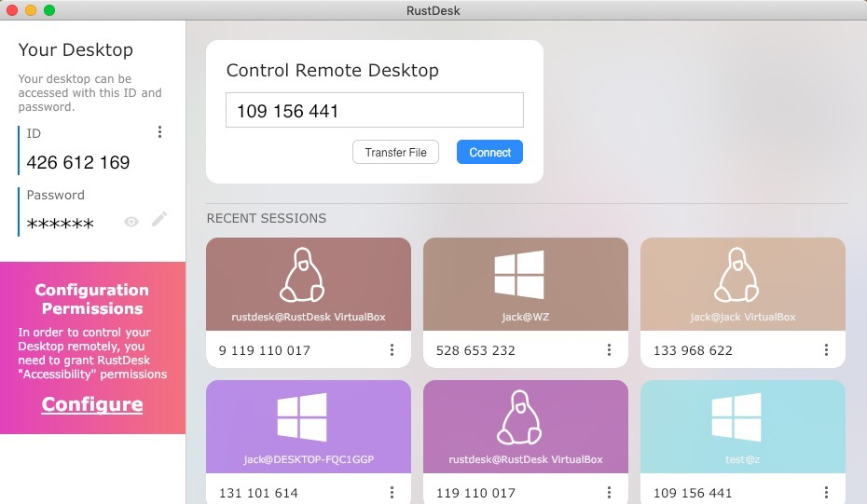Click the Transfer File button
Image resolution: width=867 pixels, height=504 pixels.
(395, 153)
